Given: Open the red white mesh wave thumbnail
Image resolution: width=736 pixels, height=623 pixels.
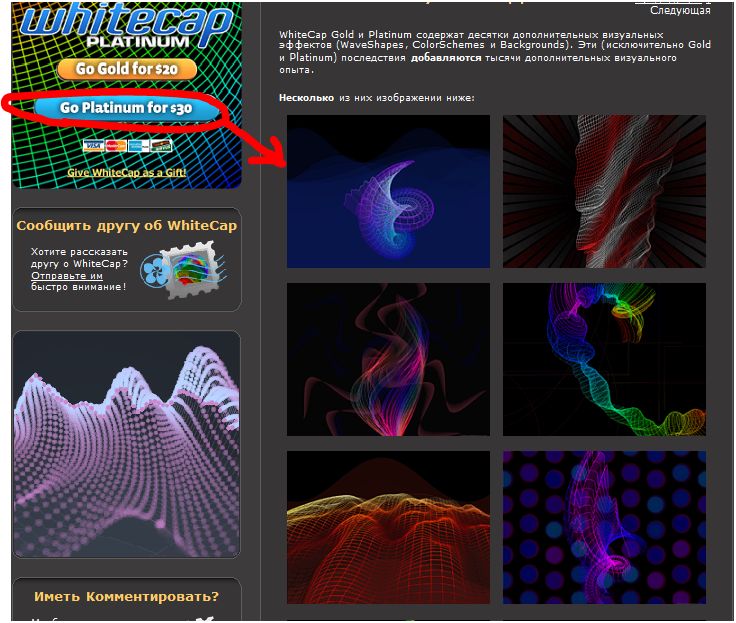Looking at the screenshot, I should coord(604,192).
